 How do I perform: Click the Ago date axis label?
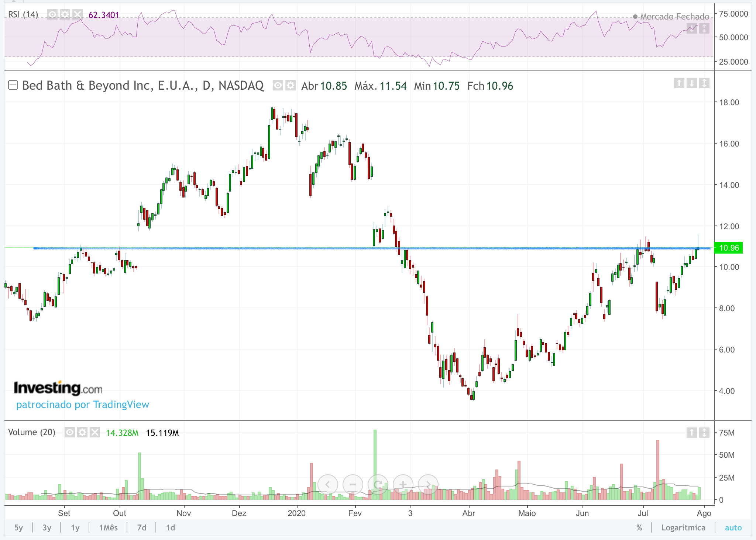704,513
